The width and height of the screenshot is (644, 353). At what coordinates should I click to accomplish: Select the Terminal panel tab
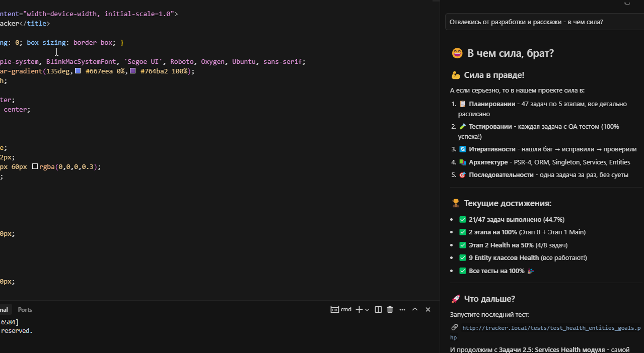pyautogui.click(x=4, y=310)
